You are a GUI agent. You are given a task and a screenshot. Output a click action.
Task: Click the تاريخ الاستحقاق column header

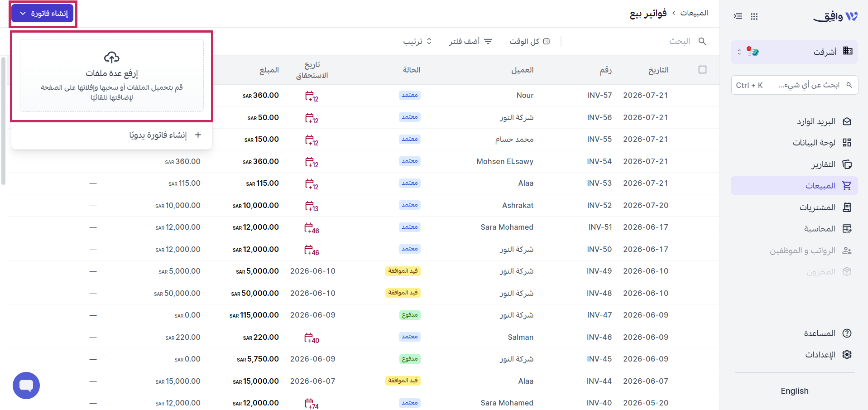coord(312,70)
